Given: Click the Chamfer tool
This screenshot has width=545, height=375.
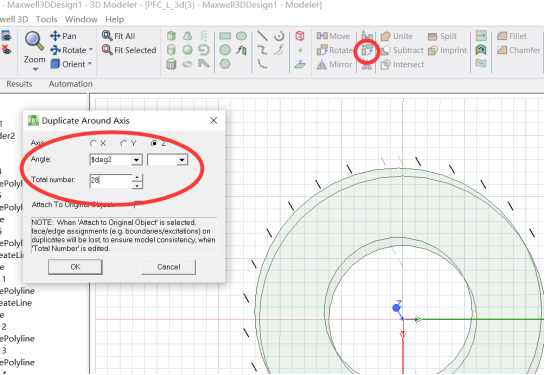Looking at the screenshot, I should (519, 50).
